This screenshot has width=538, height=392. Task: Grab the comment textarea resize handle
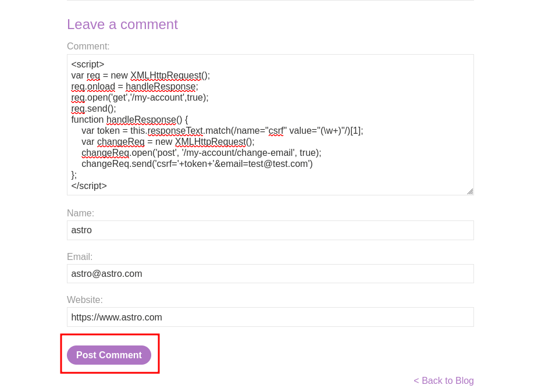coord(470,191)
